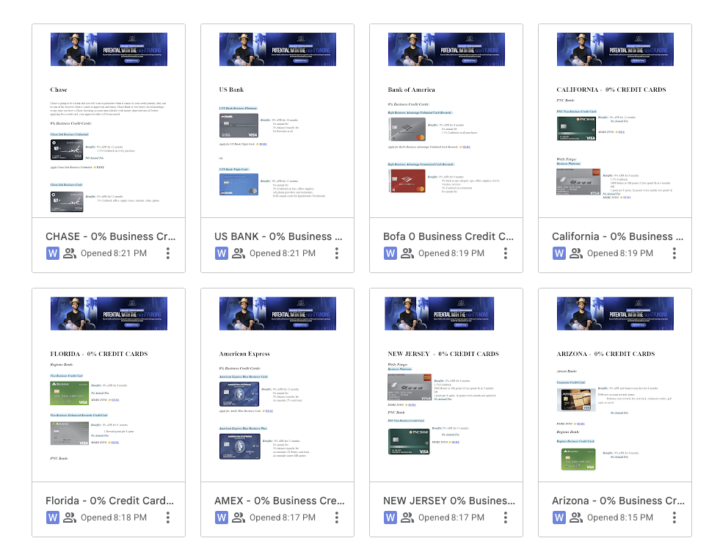Click the Word file icon on Arizona card
720x541 pixels.
coord(559,518)
